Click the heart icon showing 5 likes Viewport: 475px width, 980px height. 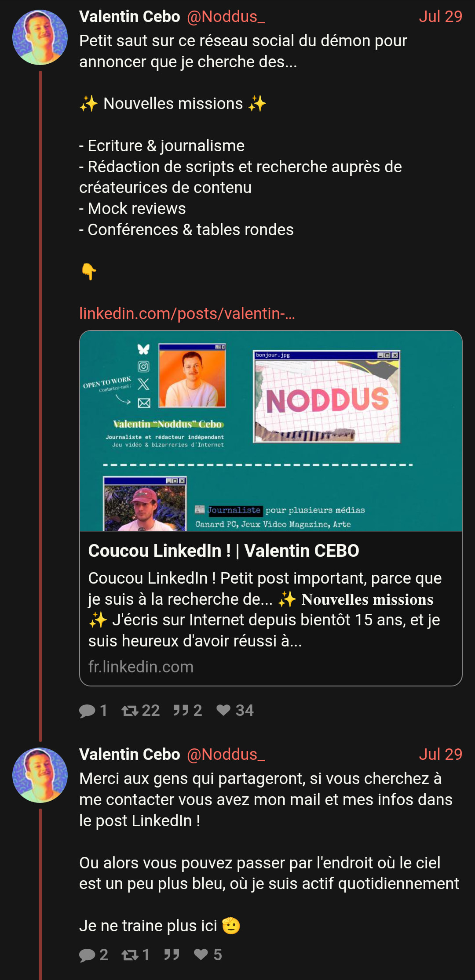201,955
